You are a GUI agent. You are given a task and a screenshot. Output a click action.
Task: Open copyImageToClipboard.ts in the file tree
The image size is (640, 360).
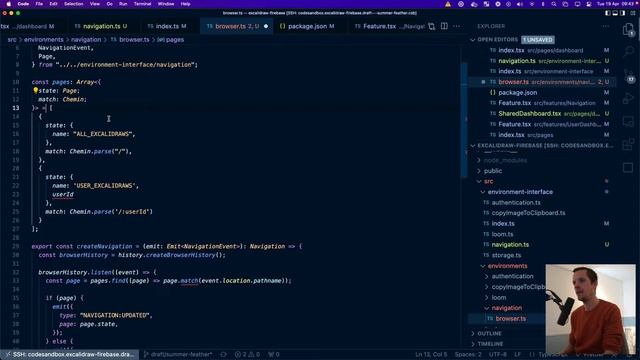click(528, 213)
